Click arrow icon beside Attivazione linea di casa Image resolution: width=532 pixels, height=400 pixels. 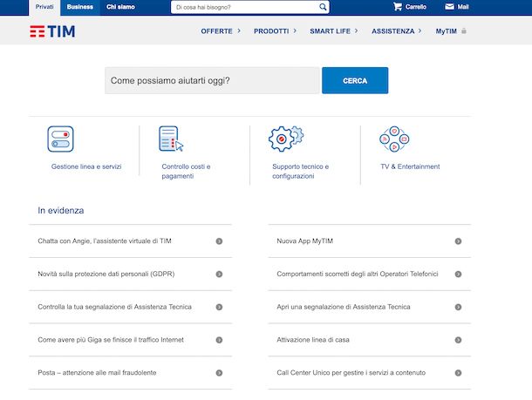click(x=458, y=340)
